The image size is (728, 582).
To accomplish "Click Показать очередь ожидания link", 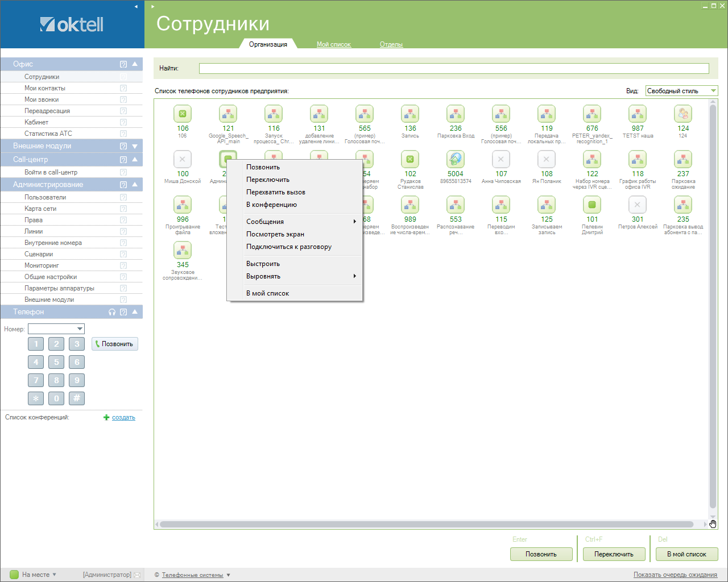I will coord(675,575).
